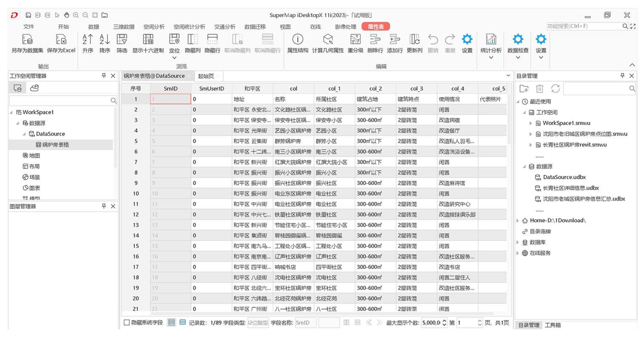Switch to the Start Page (起始页) tab
Viewport: 644px width, 340px height.
click(206, 76)
